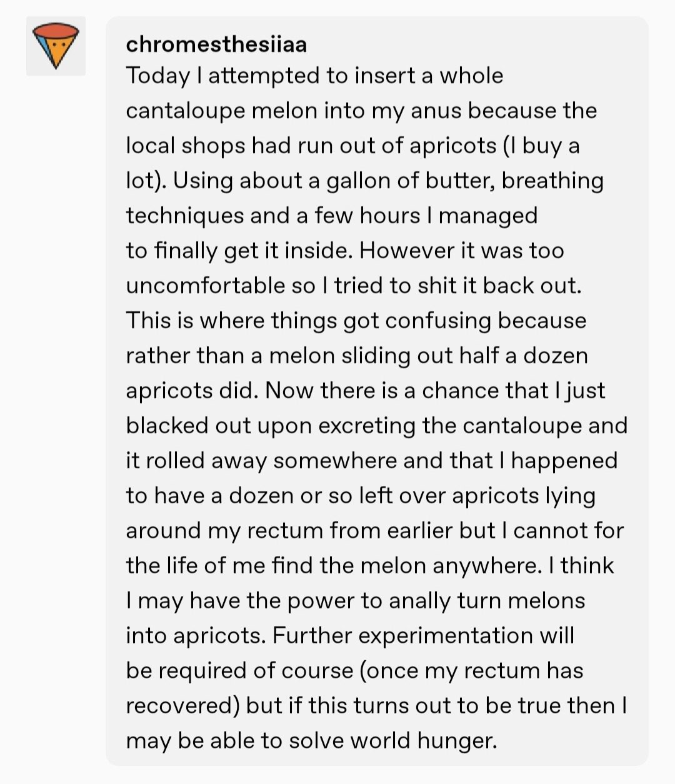The image size is (675, 784).
Task: Click the red top of the avatar cone
Action: 56,30
